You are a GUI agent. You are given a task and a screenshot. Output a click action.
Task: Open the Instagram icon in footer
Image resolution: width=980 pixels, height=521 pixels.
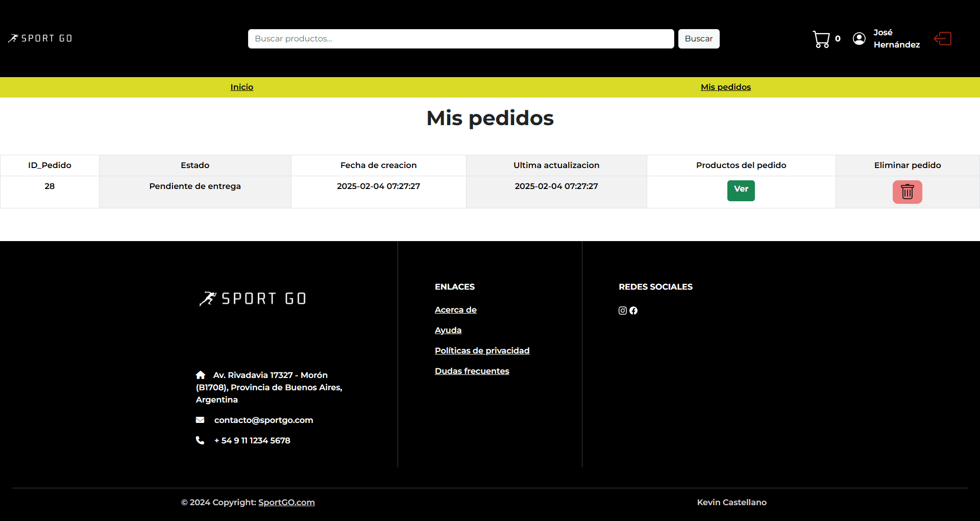(622, 311)
